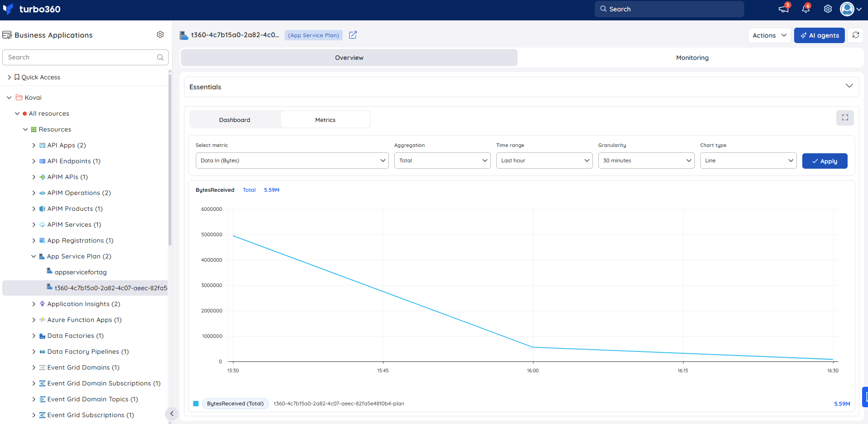Viewport: 868px width, 424px height.
Task: Switch to the Monitoring tab
Action: point(692,58)
